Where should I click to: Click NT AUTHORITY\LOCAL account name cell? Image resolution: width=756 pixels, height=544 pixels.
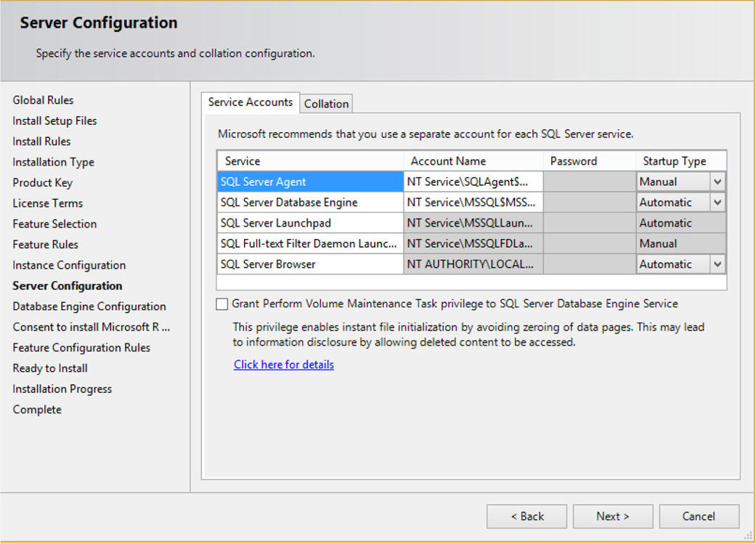[473, 264]
